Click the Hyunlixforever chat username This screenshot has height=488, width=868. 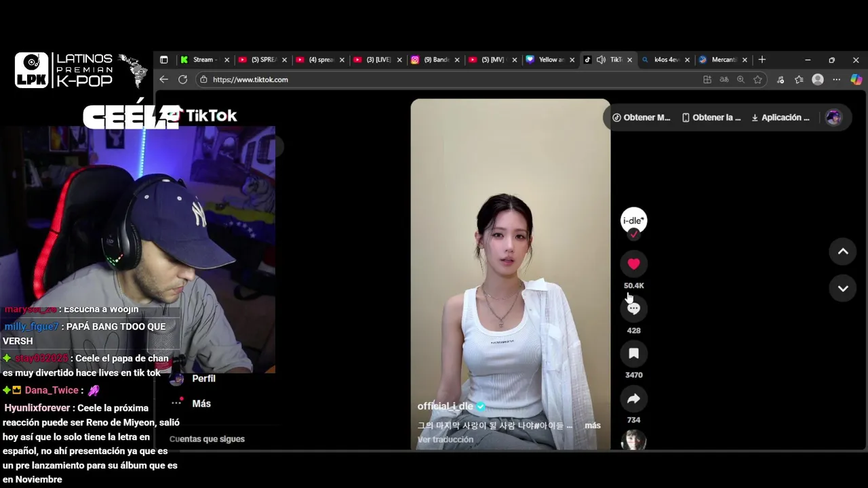tap(37, 408)
